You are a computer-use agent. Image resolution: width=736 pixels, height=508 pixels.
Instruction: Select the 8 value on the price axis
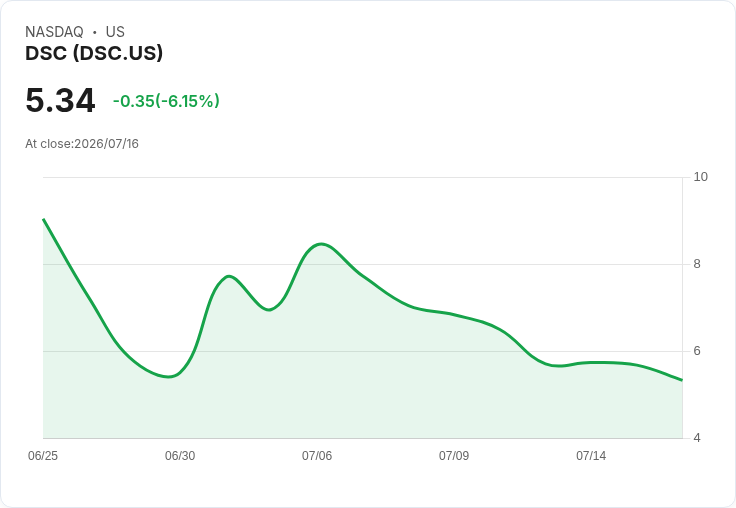coord(697,264)
